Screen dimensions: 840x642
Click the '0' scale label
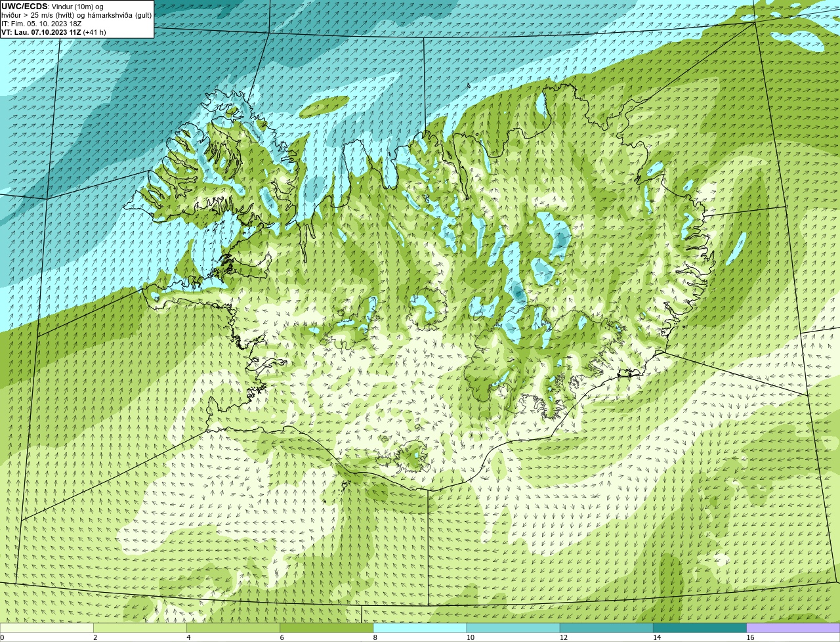[x=3, y=637]
